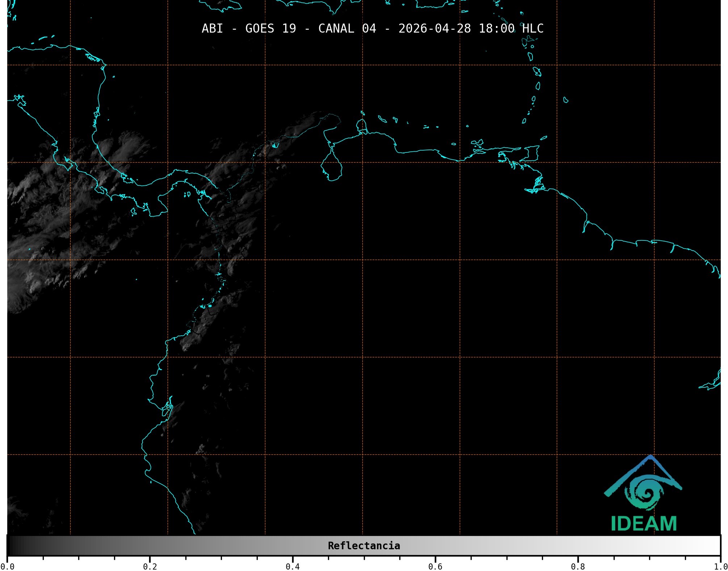Click the 0.2 tick label on colorbar
Screen dimensions: 728x571
[150, 567]
